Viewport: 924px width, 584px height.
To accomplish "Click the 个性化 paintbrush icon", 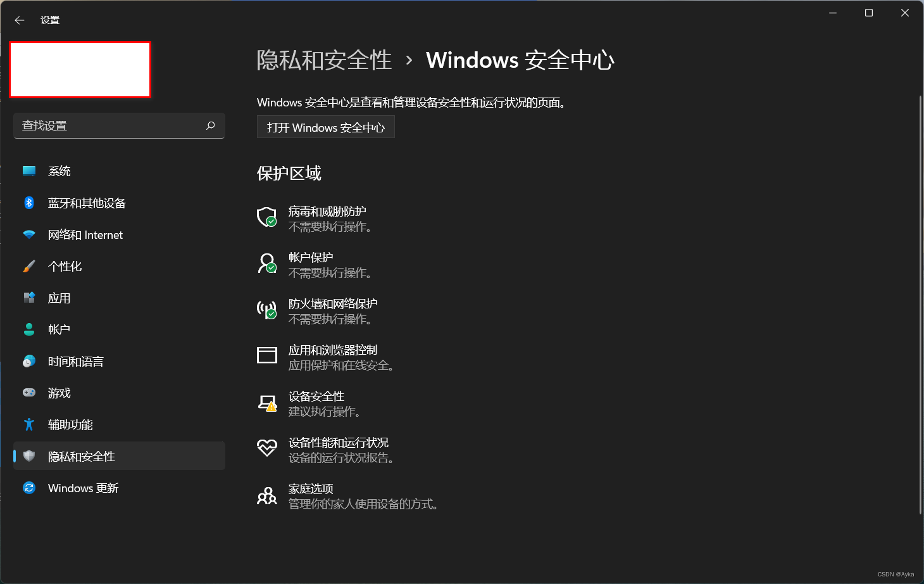I will 29,266.
